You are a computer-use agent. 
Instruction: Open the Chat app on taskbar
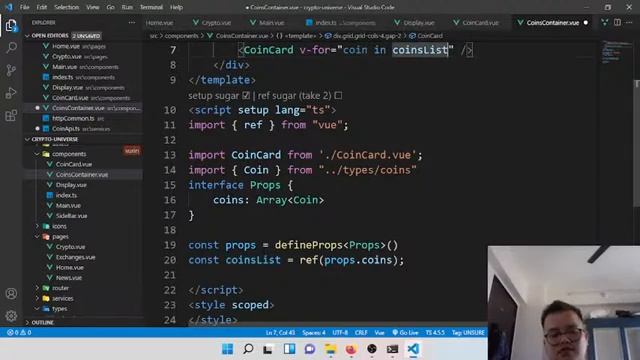(x=310, y=349)
